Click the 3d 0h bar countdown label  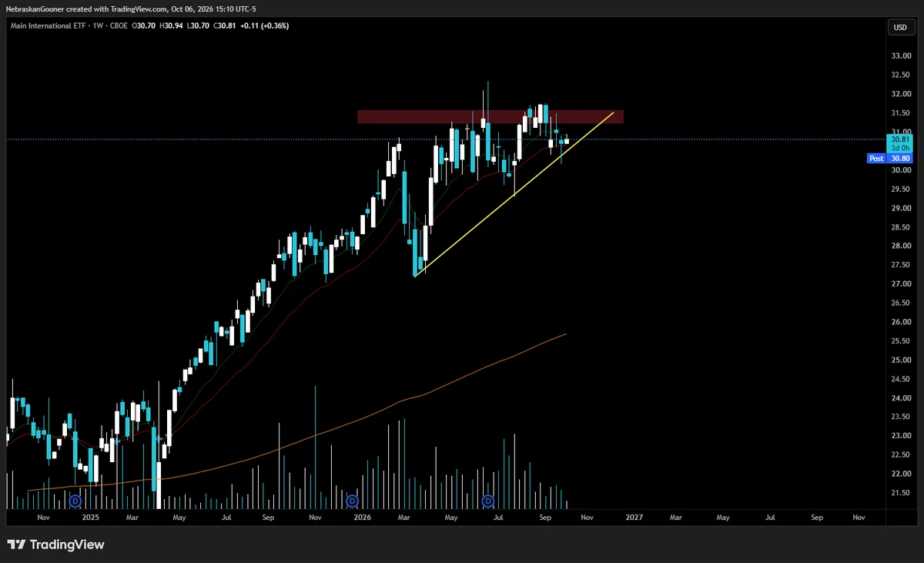(x=899, y=148)
